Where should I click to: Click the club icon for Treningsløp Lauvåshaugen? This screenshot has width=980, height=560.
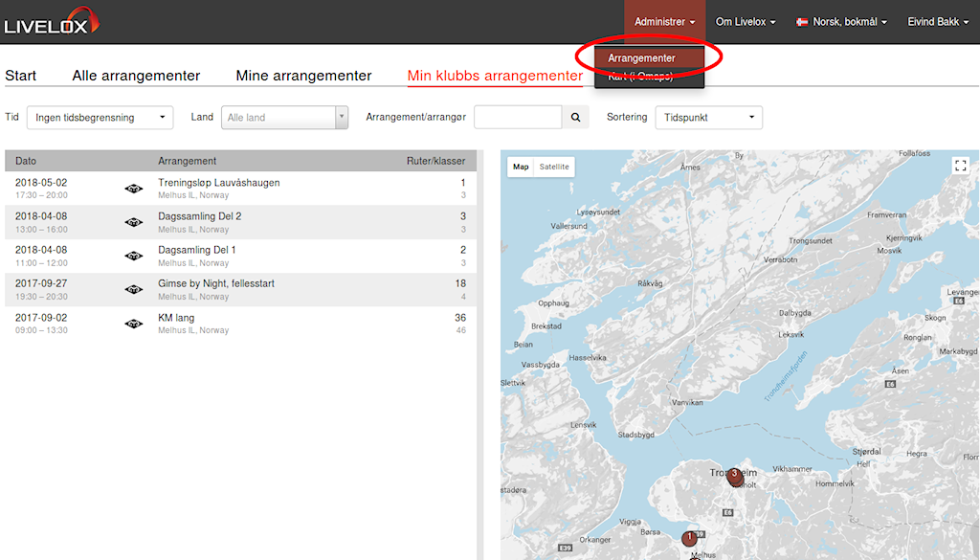(x=134, y=189)
